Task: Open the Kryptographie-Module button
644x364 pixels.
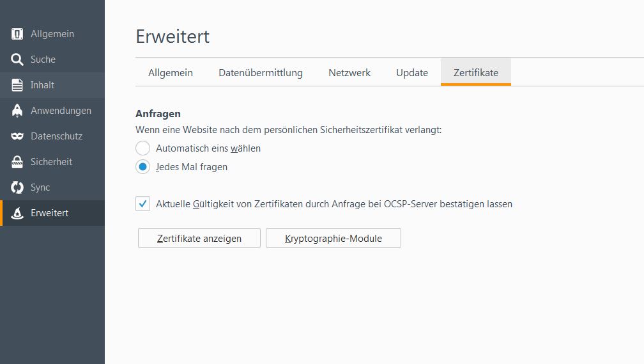Action: (x=333, y=239)
